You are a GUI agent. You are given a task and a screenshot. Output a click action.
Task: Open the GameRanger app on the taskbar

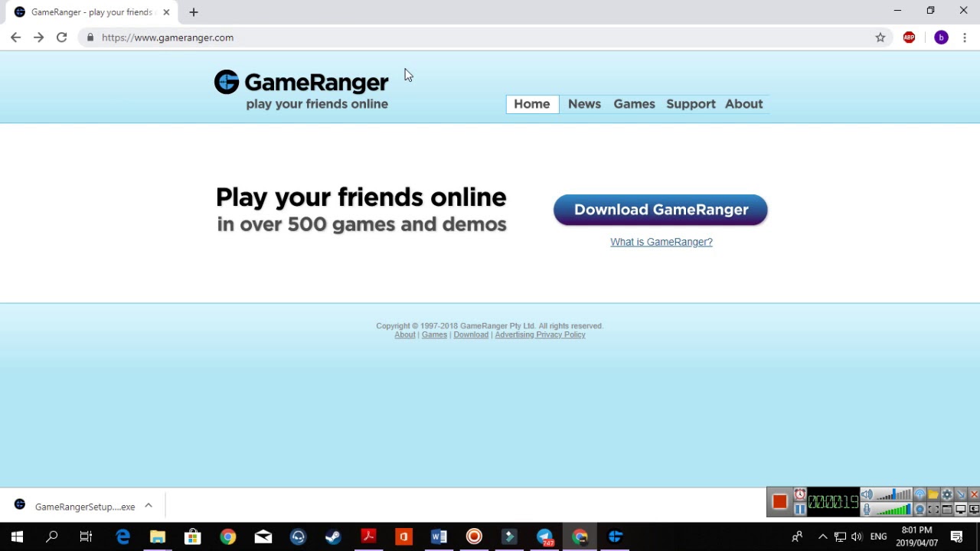point(615,536)
